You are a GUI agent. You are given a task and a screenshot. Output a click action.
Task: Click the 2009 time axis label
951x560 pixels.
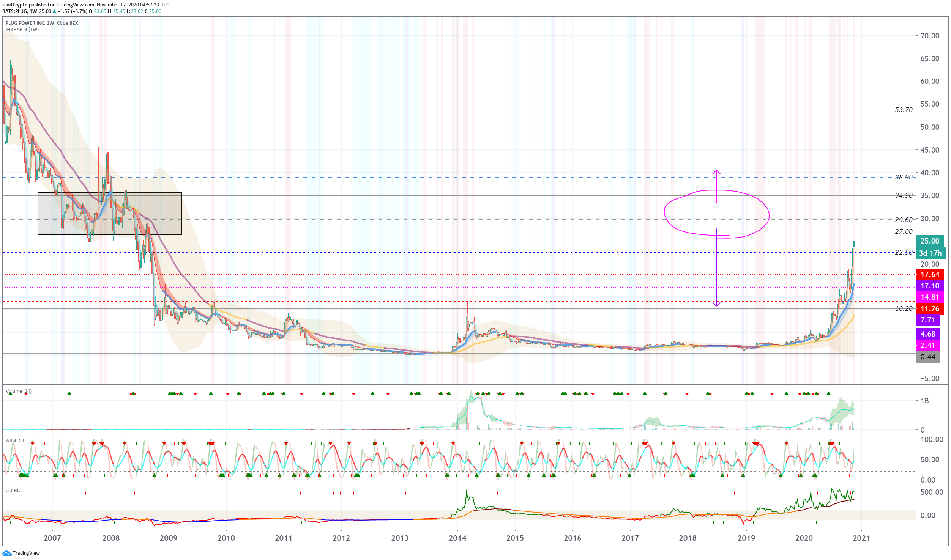(x=169, y=538)
